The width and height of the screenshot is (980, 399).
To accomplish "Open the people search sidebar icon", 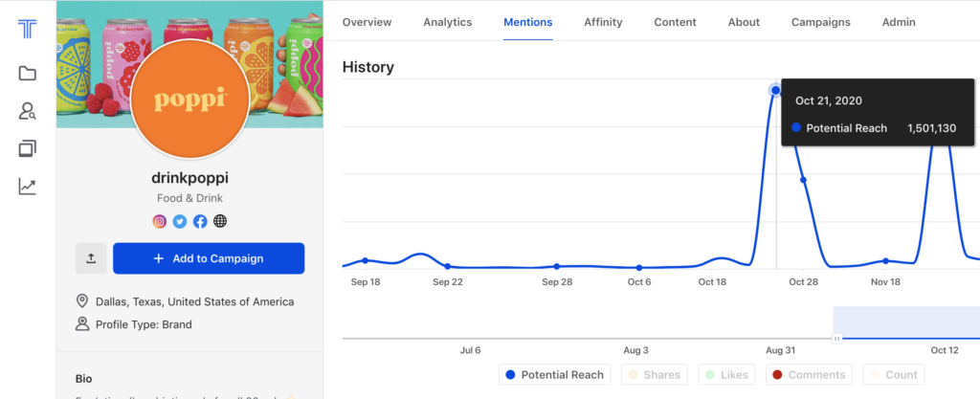I will point(28,111).
